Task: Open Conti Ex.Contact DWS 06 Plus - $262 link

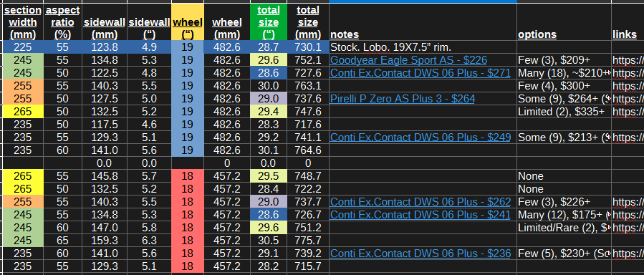Action: click(420, 202)
